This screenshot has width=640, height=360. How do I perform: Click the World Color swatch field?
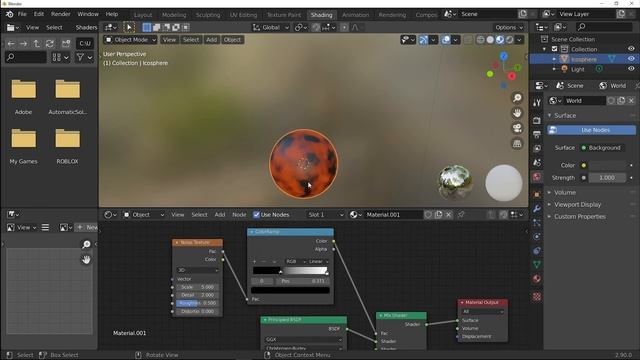607,165
